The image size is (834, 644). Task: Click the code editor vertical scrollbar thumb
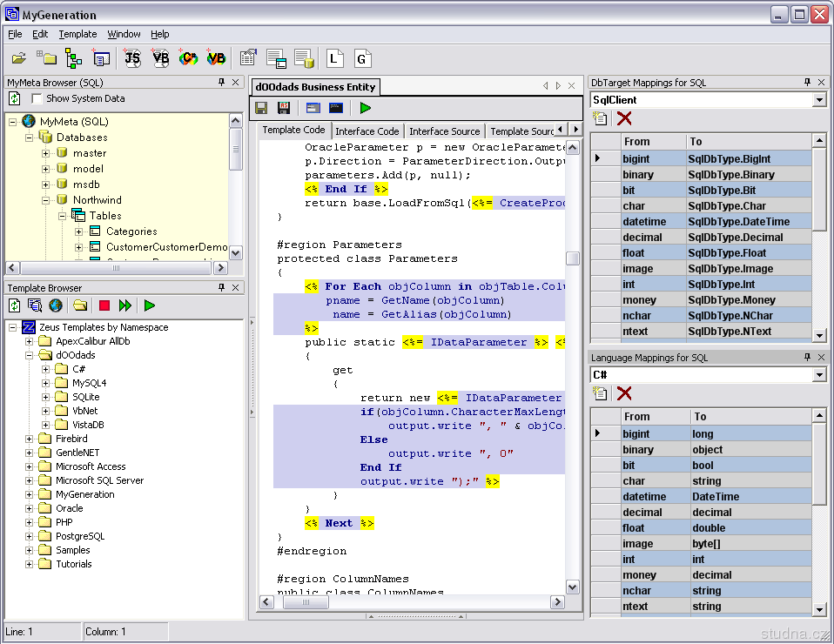click(x=572, y=258)
